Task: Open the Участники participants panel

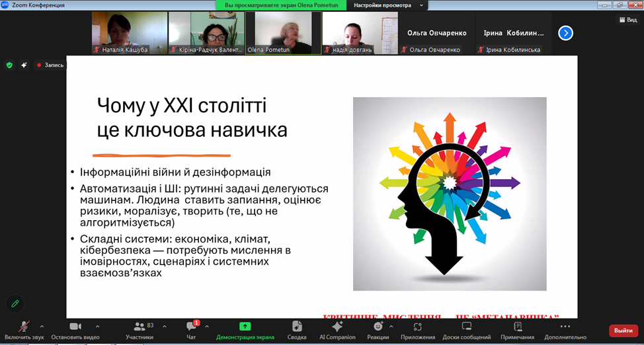Action: [x=139, y=327]
